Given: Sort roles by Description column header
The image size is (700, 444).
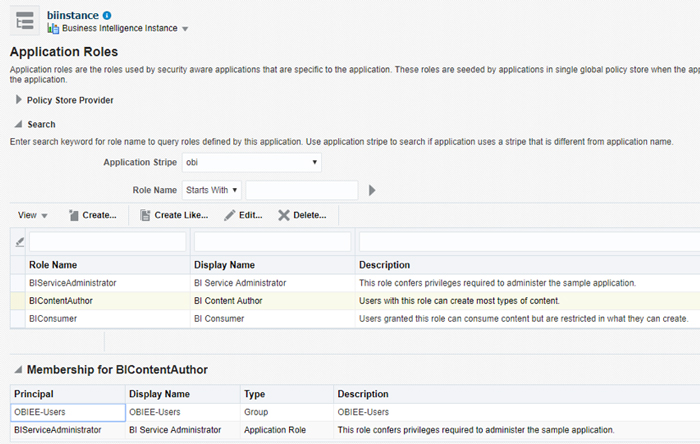Looking at the screenshot, I should coord(384,265).
